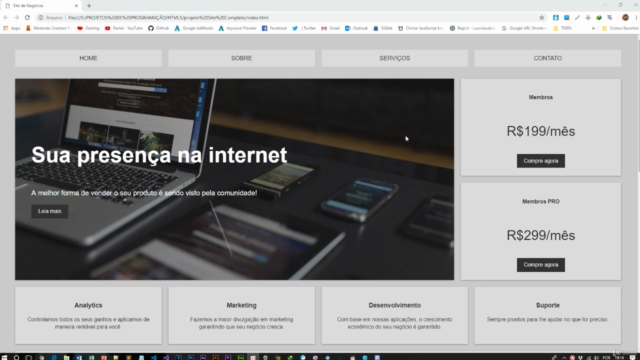The width and height of the screenshot is (640, 360).
Task: Go back with the browser back arrow
Action: [x=6, y=18]
